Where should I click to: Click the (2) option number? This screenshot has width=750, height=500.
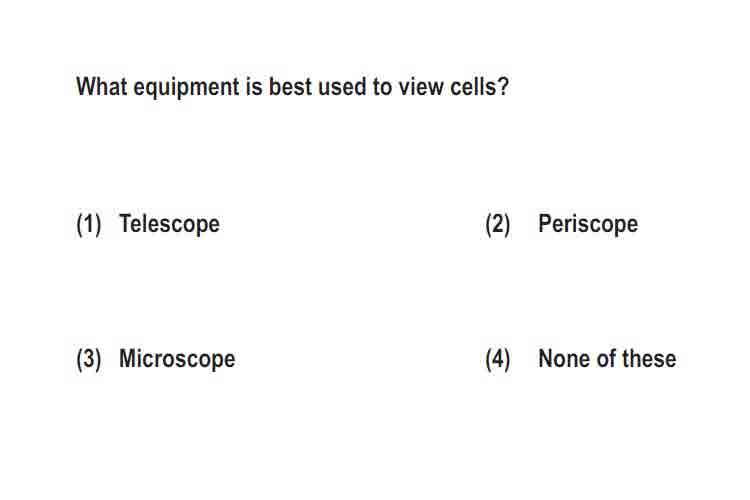(497, 224)
